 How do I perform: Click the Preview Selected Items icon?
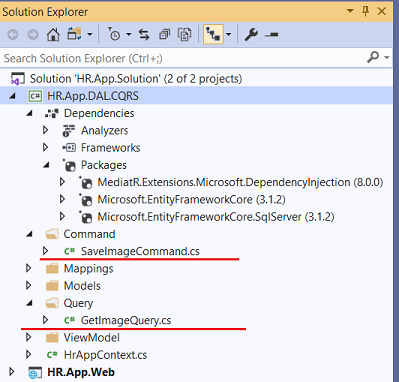[x=272, y=34]
